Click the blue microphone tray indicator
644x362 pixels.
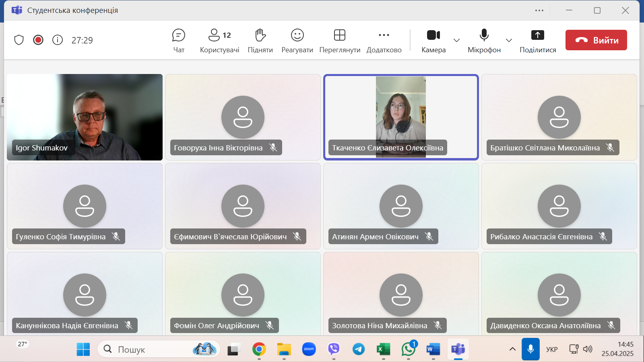530,349
